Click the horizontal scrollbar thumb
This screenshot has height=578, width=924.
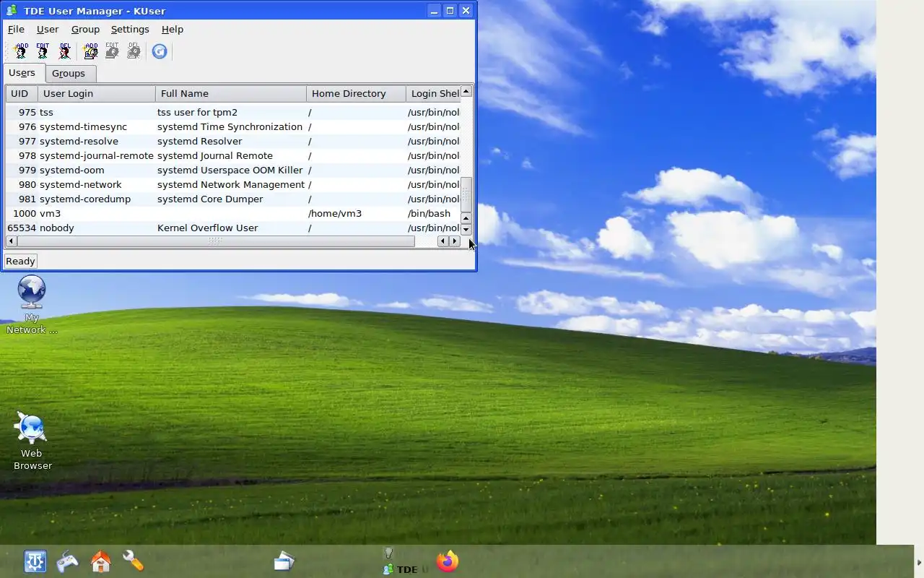[x=215, y=241]
